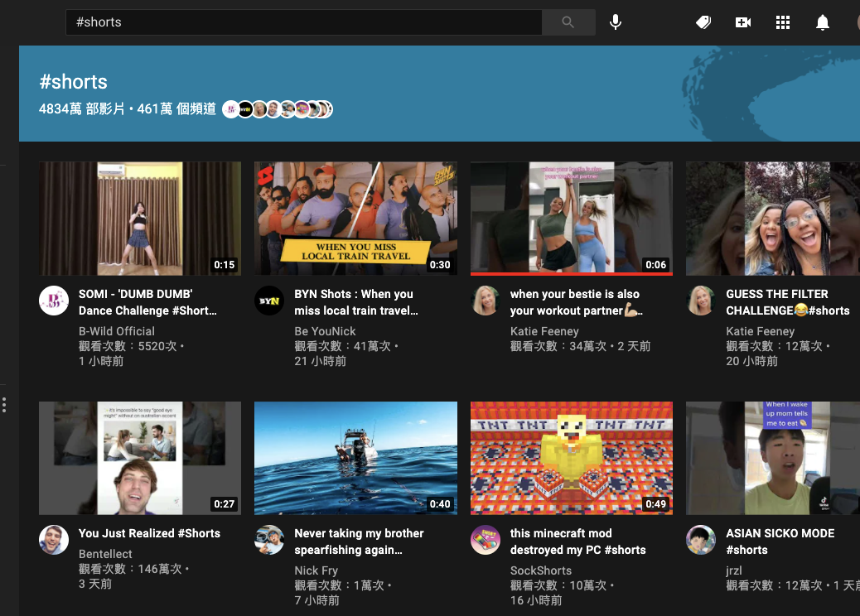The image size is (860, 616).
Task: Click Bentellect channel name
Action: 105,554
